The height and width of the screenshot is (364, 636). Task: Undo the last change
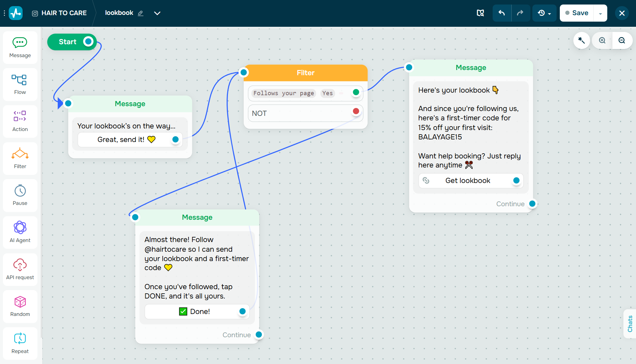502,13
